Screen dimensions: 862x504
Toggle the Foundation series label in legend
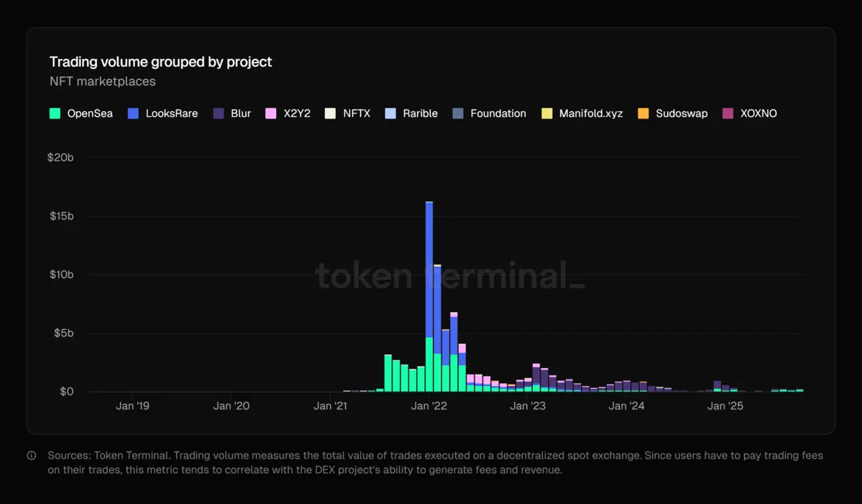pos(498,114)
